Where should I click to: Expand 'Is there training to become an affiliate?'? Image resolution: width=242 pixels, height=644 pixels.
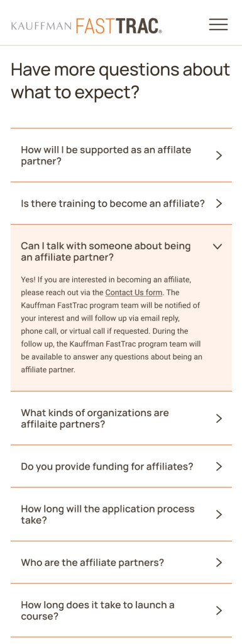point(121,203)
